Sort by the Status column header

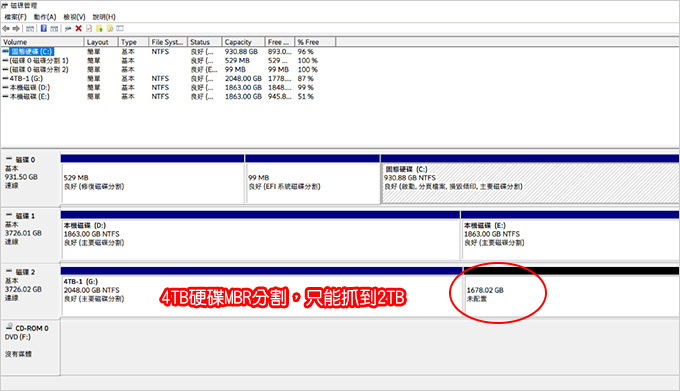pos(205,42)
